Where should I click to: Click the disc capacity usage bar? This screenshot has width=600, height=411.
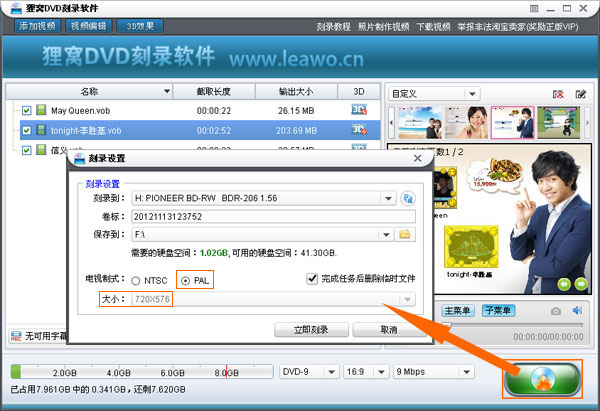coord(142,372)
